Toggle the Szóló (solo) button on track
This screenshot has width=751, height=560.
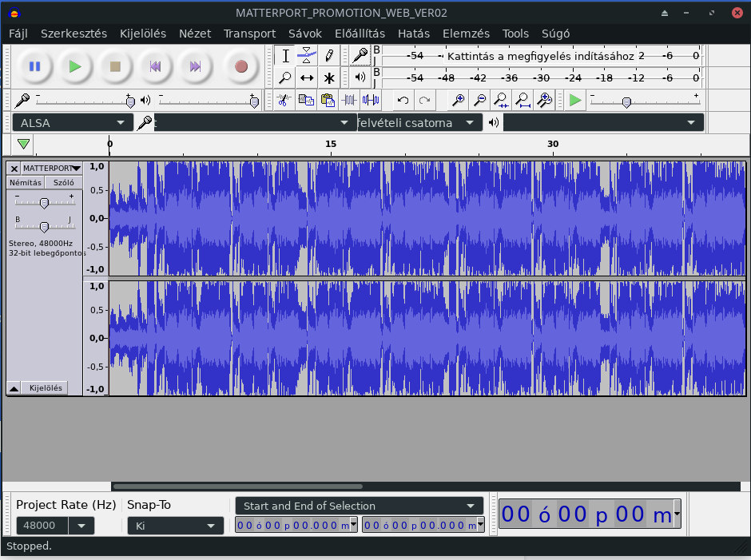(63, 182)
